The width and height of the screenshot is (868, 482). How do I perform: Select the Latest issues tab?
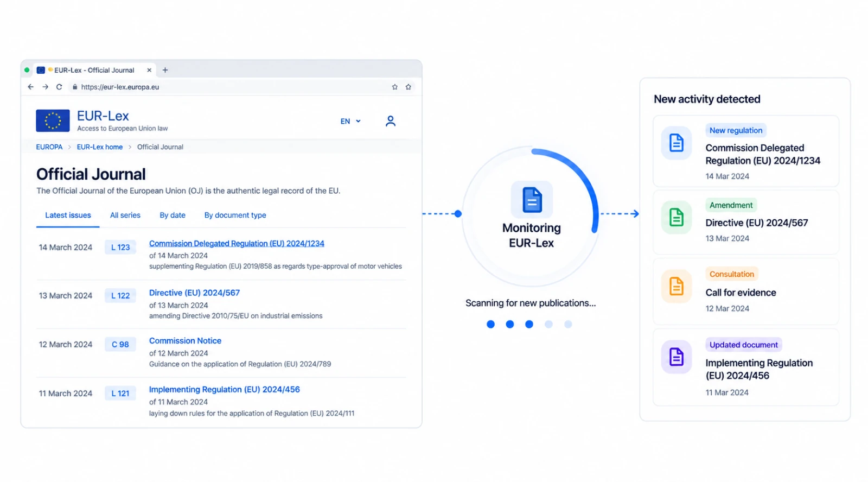coord(68,215)
